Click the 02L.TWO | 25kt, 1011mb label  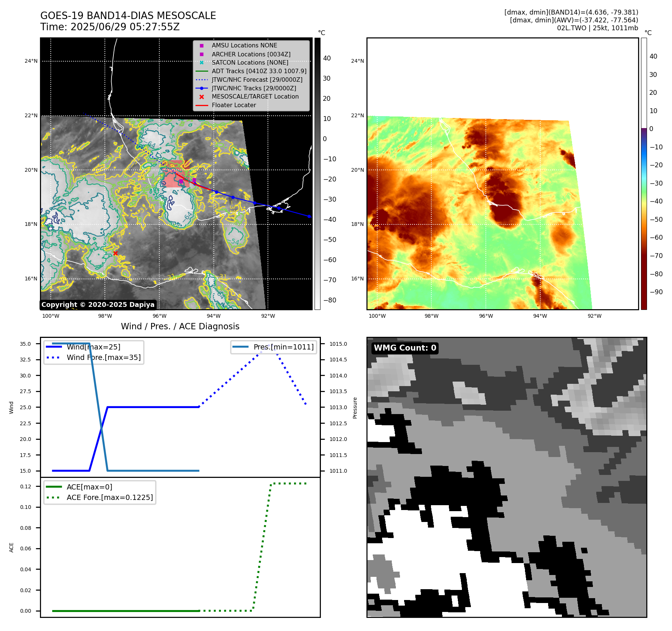[x=597, y=28]
